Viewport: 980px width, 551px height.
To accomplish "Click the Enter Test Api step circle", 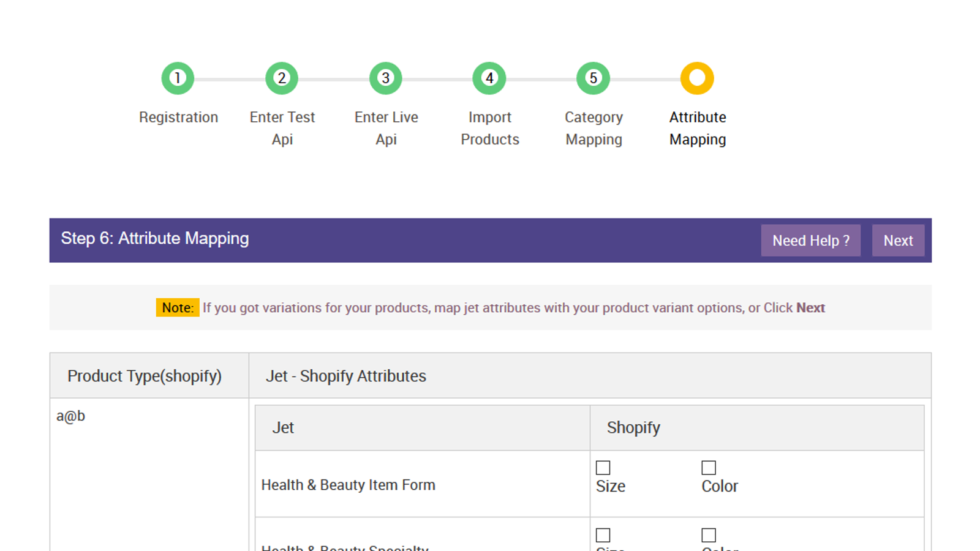I will tap(282, 78).
